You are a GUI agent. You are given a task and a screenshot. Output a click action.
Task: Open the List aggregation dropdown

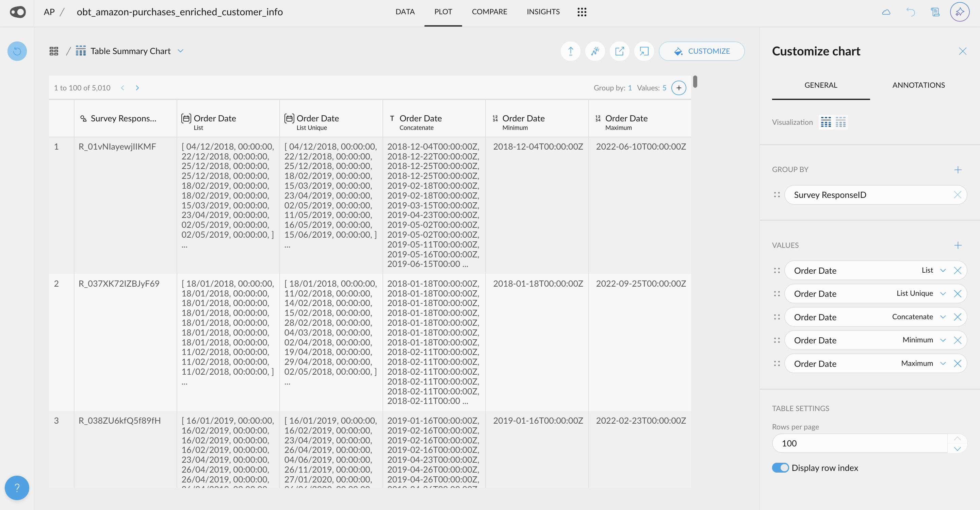coord(943,270)
